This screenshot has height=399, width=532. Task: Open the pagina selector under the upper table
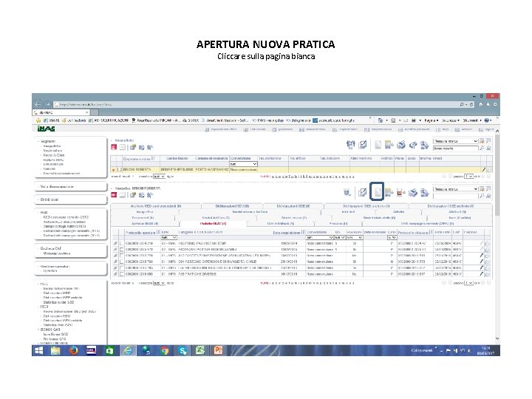click(468, 177)
